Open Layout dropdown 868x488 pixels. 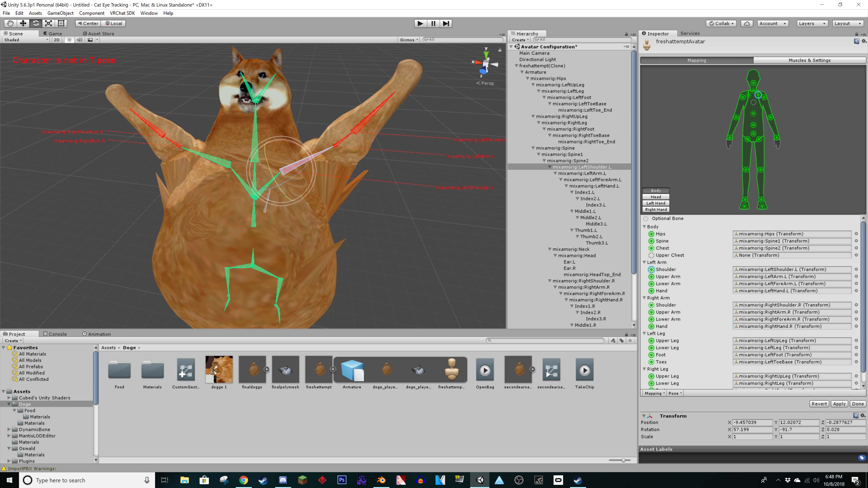(847, 23)
